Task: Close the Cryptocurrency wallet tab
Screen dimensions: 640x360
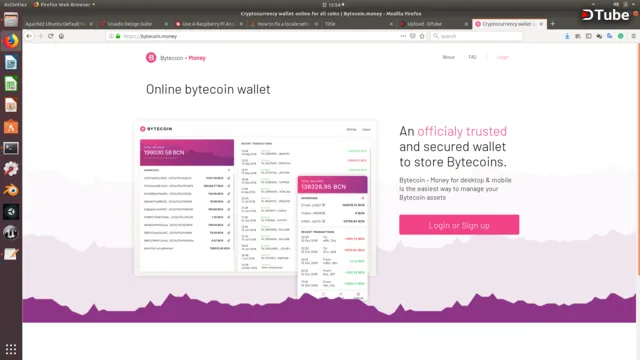Action: [x=541, y=24]
